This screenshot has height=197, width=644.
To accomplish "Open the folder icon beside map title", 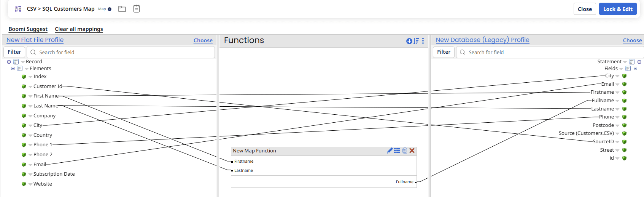I will click(122, 9).
